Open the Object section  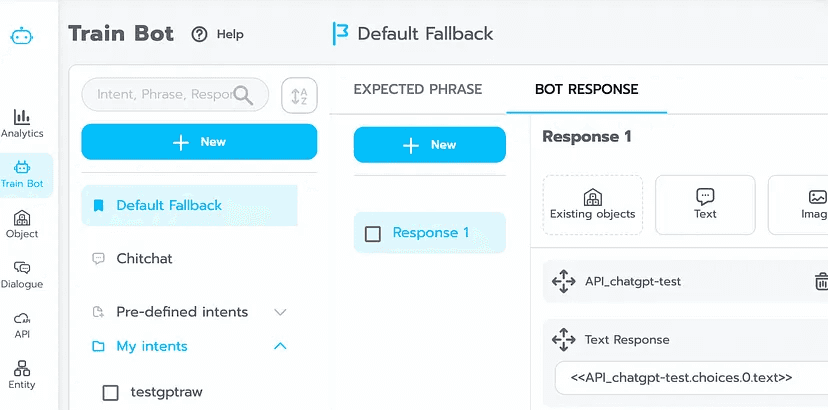pyautogui.click(x=22, y=224)
